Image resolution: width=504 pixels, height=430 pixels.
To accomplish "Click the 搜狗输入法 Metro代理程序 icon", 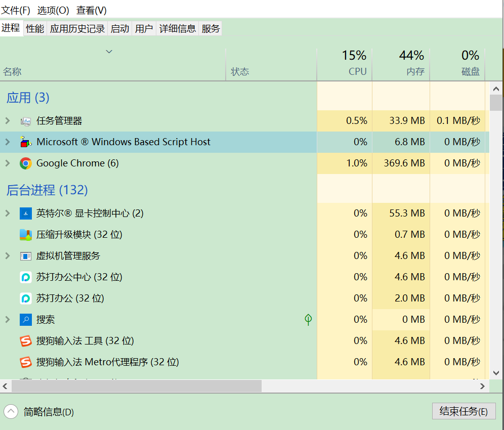I will pyautogui.click(x=26, y=362).
